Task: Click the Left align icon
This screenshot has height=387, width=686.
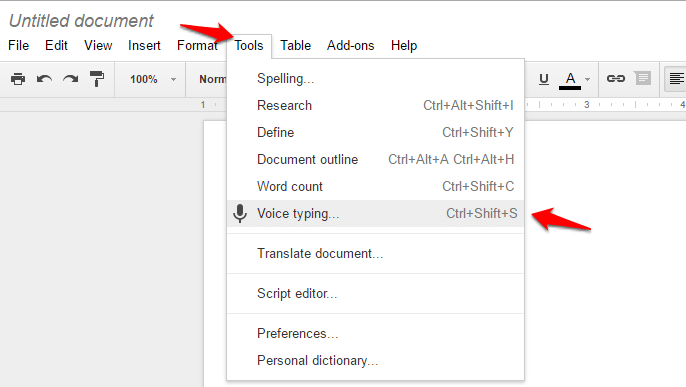Action: 676,79
